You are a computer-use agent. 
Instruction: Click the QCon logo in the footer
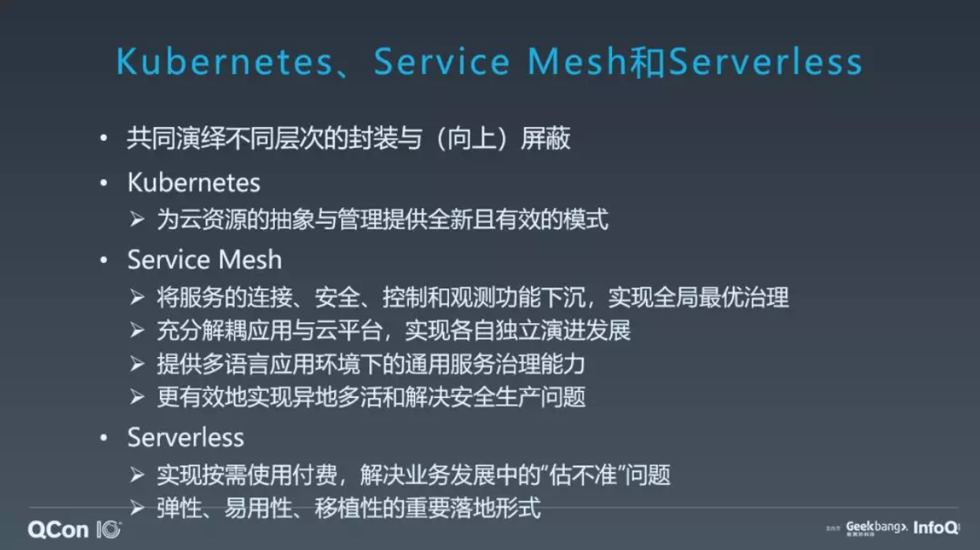(x=58, y=530)
